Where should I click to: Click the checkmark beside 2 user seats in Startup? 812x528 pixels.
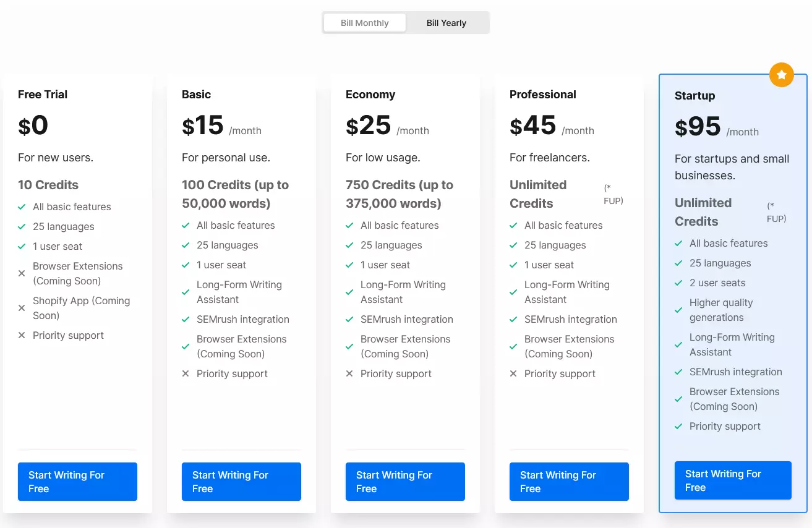click(x=679, y=283)
